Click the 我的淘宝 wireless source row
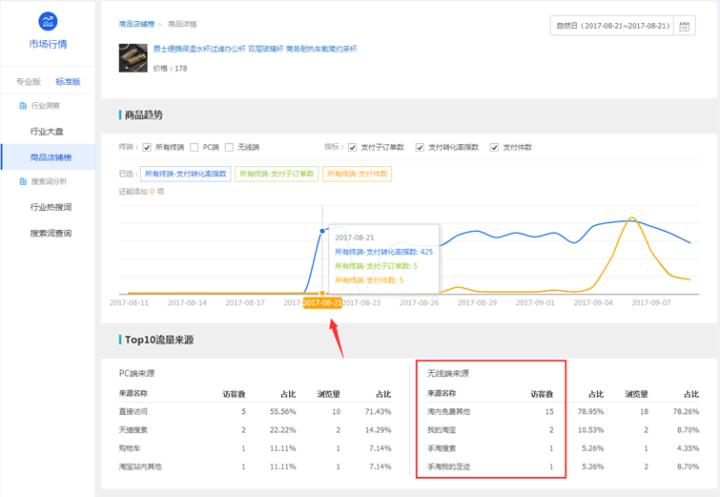This screenshot has width=720, height=497. click(x=563, y=430)
